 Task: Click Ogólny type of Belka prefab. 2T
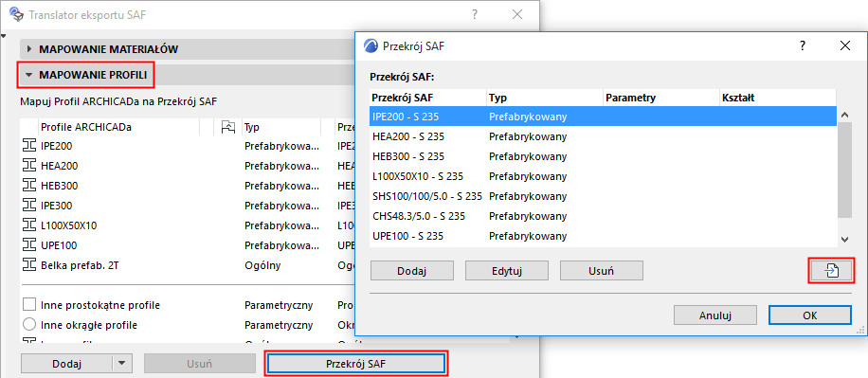tap(262, 265)
